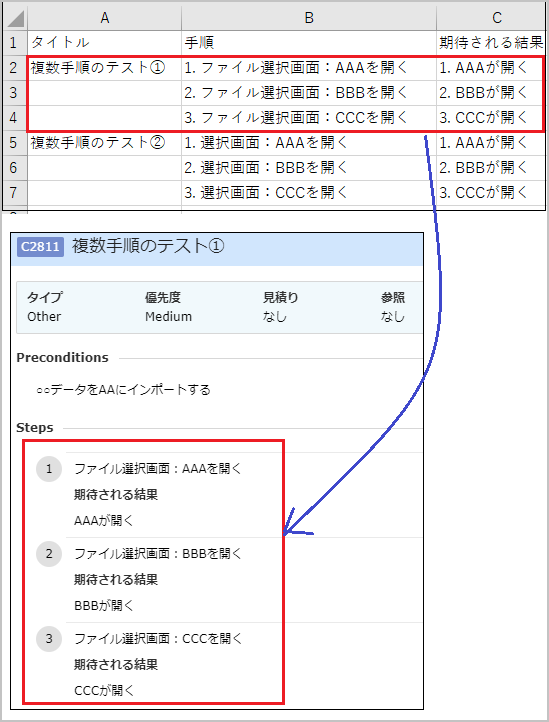Click the Steps section heading
Image resolution: width=549 pixels, height=722 pixels.
coord(35,428)
